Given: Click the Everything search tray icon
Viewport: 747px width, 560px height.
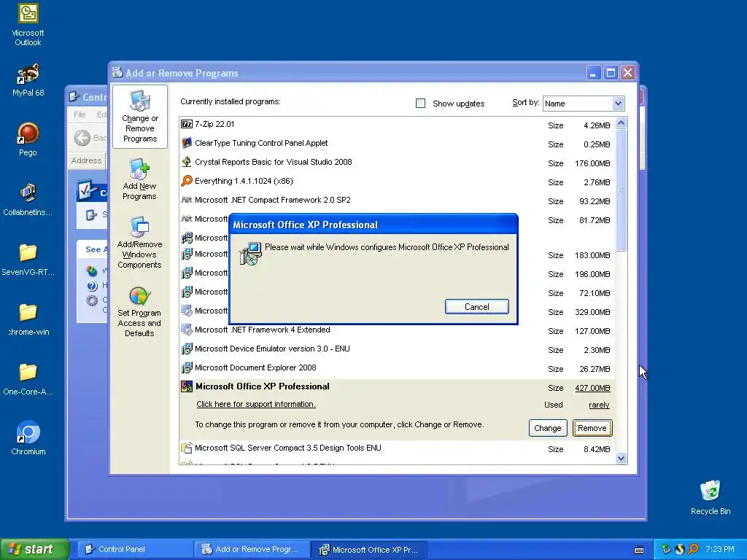Looking at the screenshot, I should point(694,550).
